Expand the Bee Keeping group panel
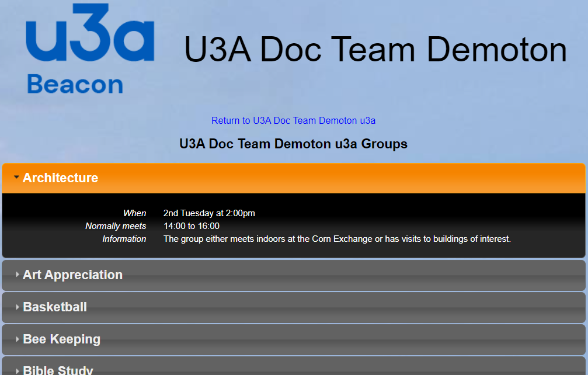The image size is (588, 375). coord(61,339)
